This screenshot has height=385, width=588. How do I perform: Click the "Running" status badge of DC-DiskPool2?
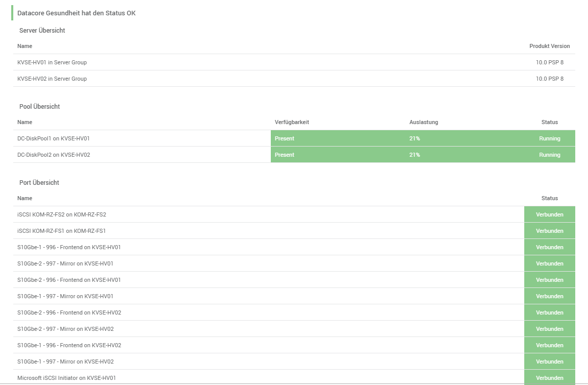pyautogui.click(x=549, y=154)
